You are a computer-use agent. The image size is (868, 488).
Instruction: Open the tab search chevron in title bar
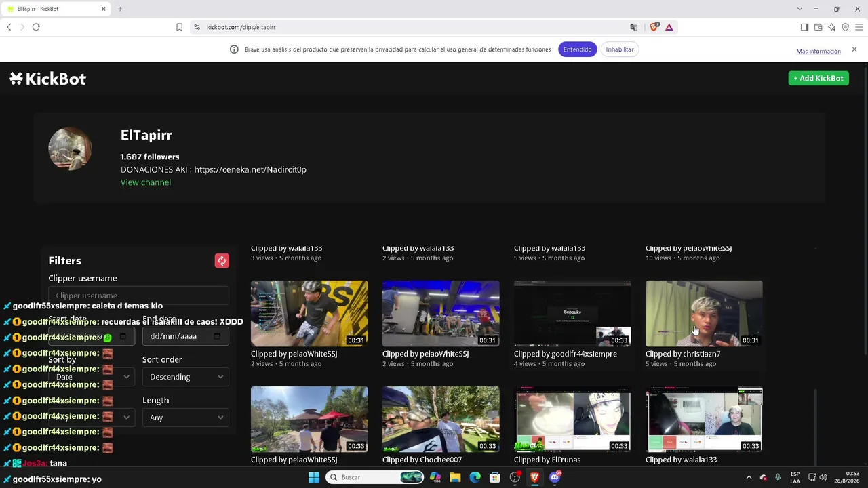coord(800,9)
